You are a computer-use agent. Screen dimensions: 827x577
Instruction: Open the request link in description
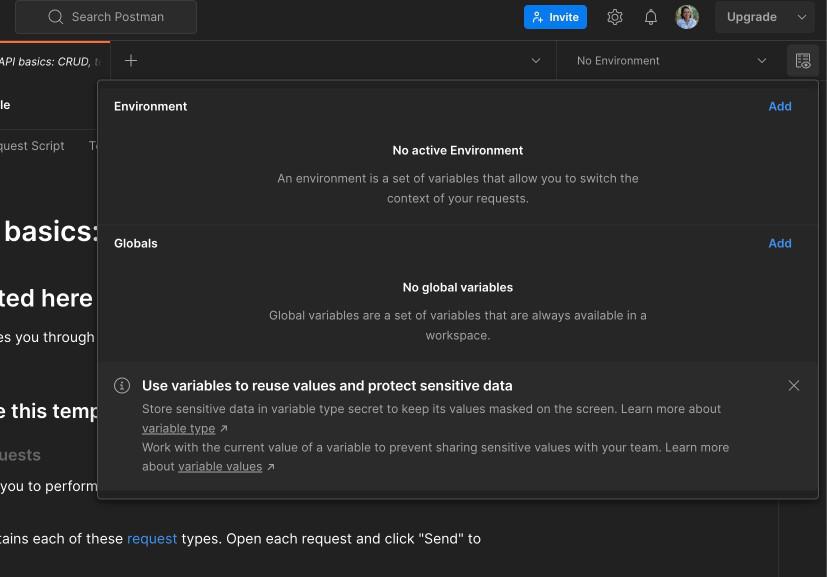pos(152,539)
